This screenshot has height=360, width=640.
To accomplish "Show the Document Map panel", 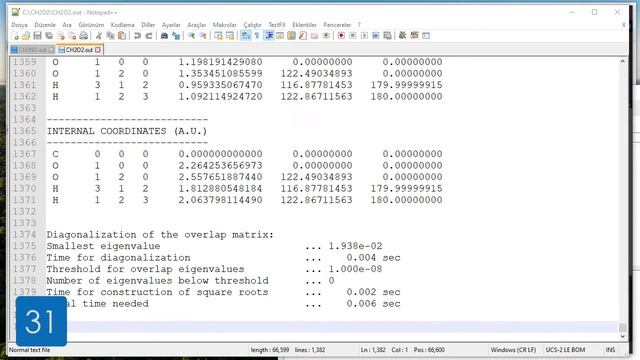I will [291, 36].
